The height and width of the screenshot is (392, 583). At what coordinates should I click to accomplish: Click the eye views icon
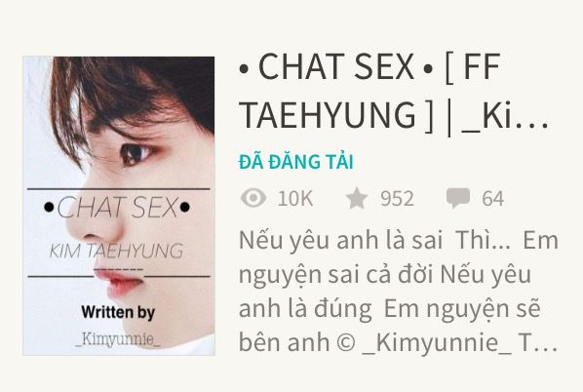tap(253, 198)
